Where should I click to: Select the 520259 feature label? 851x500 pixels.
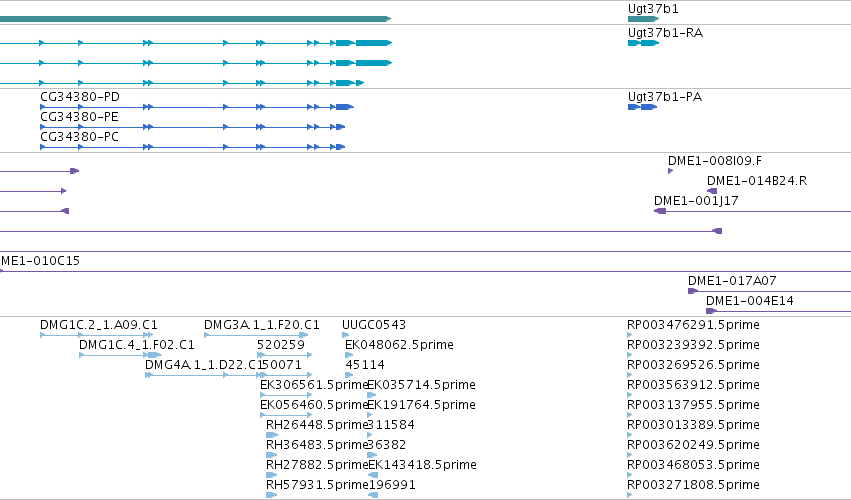281,345
